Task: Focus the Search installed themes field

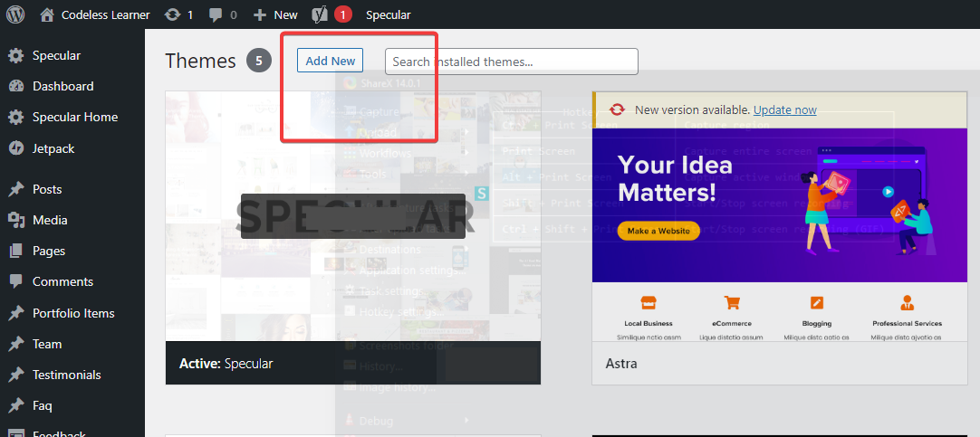Action: (511, 62)
